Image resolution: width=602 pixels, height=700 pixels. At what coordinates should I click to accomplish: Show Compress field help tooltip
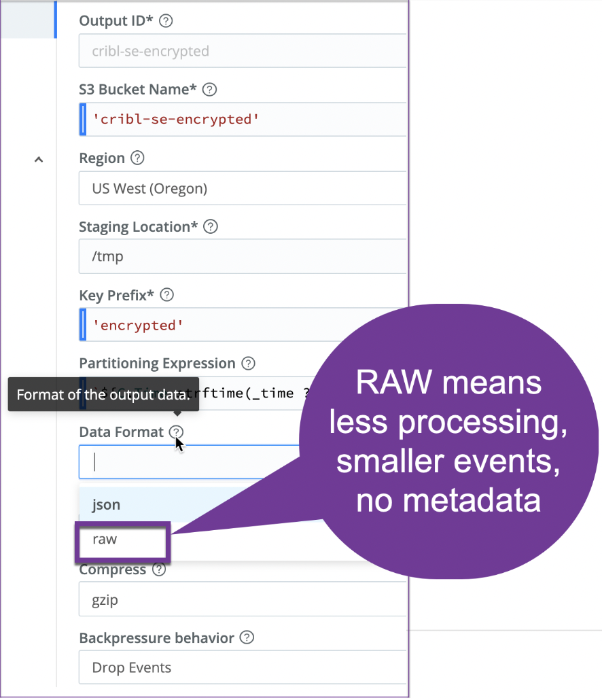pyautogui.click(x=159, y=570)
